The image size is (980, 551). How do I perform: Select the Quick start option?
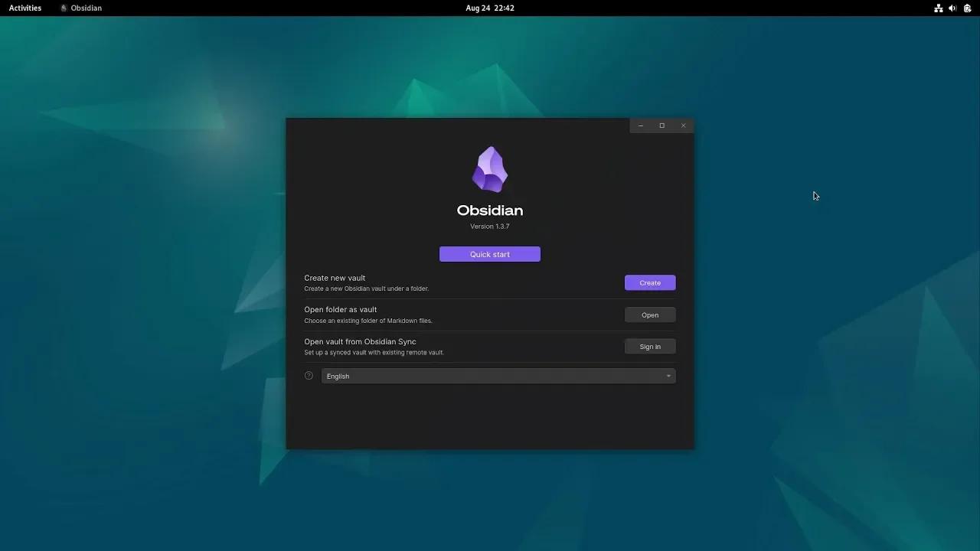[x=490, y=254]
